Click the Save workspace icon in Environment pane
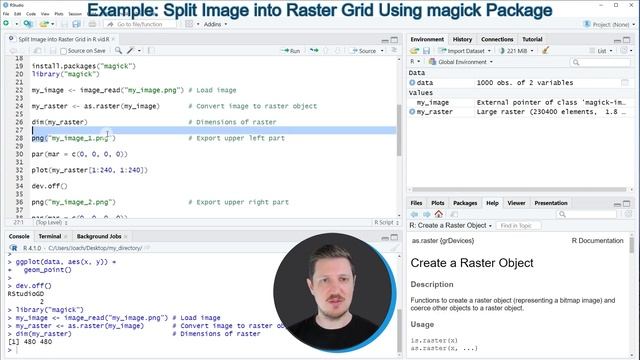 tap(427, 51)
